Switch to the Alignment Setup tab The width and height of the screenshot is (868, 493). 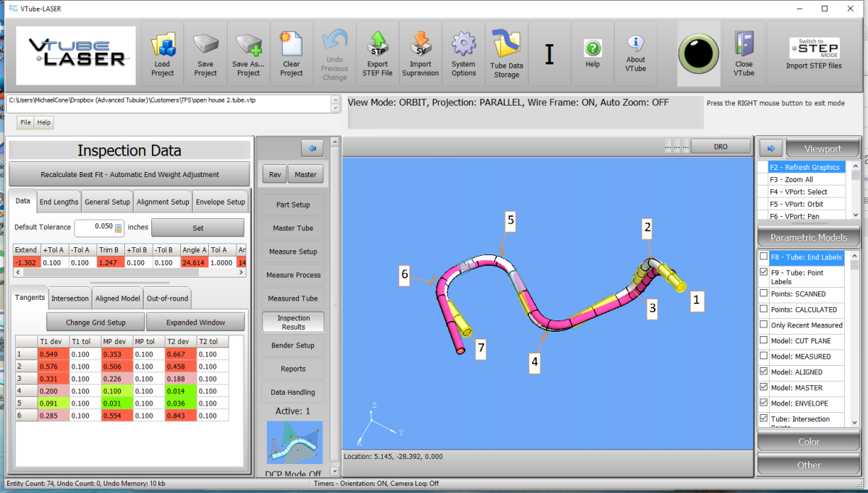tap(163, 202)
